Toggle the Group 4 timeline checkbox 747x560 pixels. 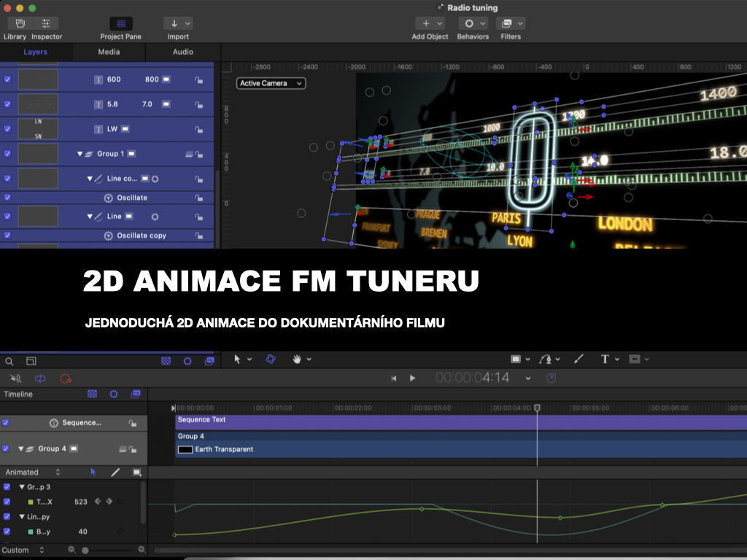coord(7,448)
